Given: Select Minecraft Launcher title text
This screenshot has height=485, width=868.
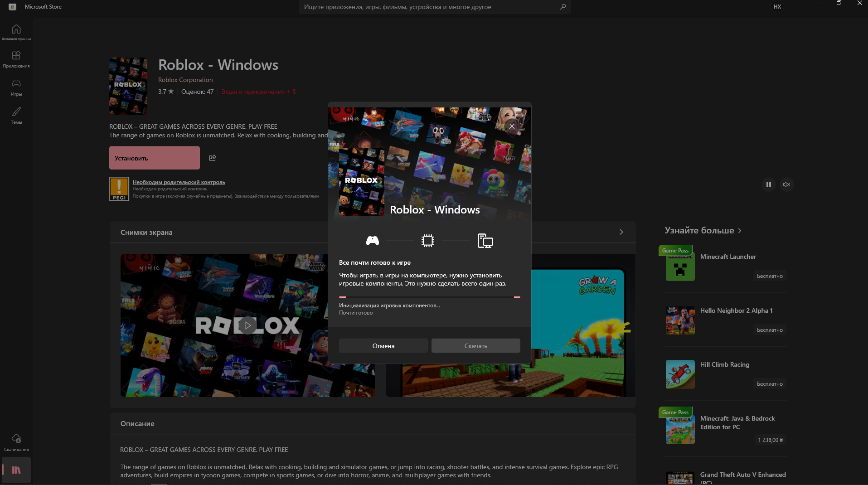Looking at the screenshot, I should 728,257.
